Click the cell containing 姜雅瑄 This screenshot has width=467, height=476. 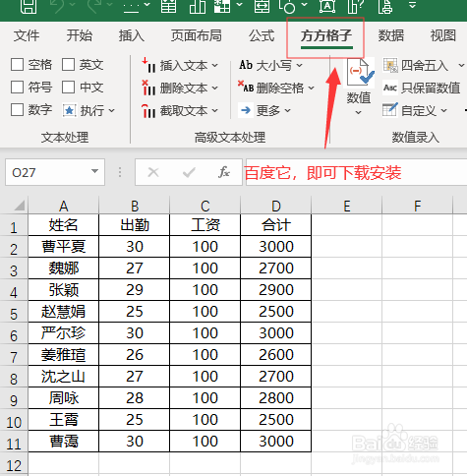[x=64, y=355]
